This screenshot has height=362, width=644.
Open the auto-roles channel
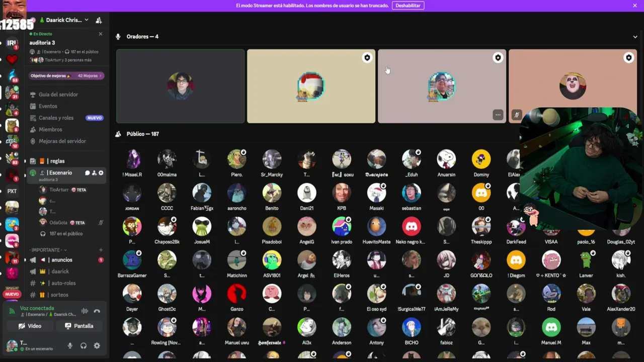point(66,283)
